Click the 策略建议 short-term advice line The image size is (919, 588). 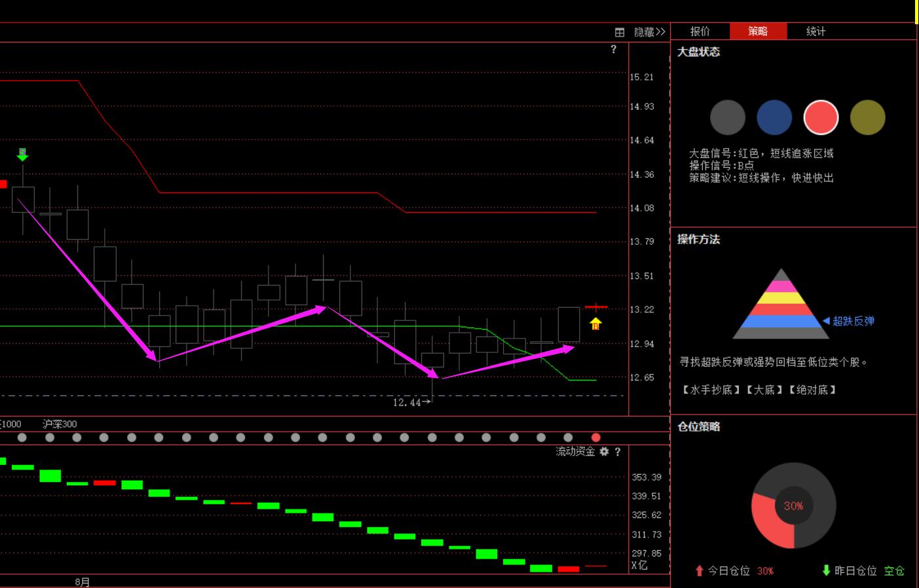coord(761,178)
